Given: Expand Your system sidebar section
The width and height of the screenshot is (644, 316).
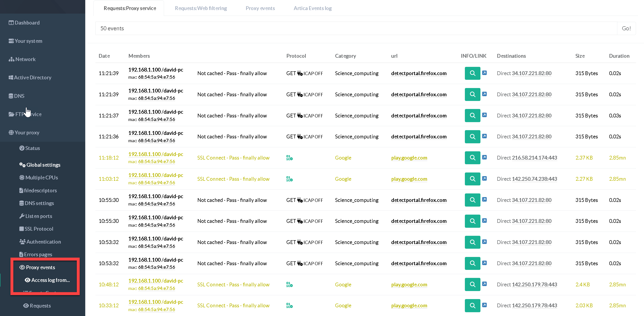Looking at the screenshot, I should 28,41.
